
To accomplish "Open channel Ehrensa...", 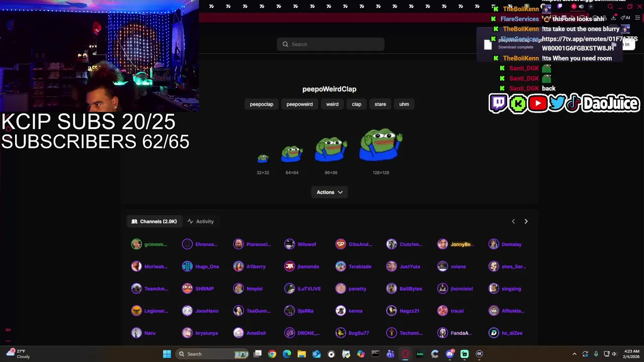I will (200, 244).
